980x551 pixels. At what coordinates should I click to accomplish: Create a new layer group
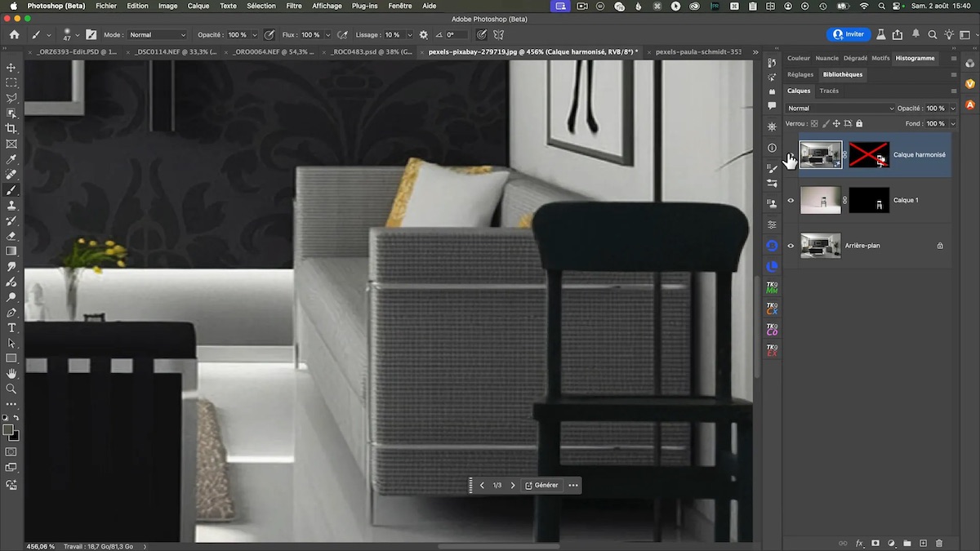click(x=907, y=543)
